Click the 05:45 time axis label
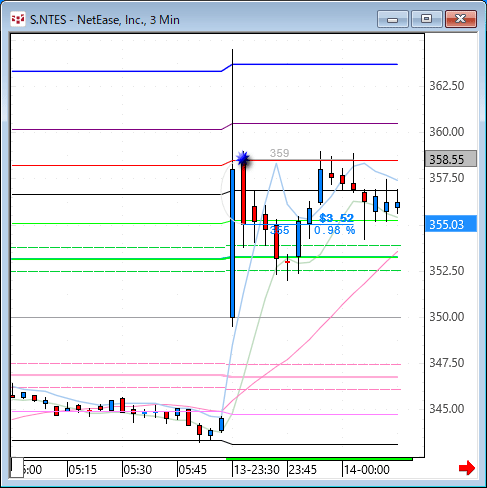This screenshot has height=488, width=487. 193,470
